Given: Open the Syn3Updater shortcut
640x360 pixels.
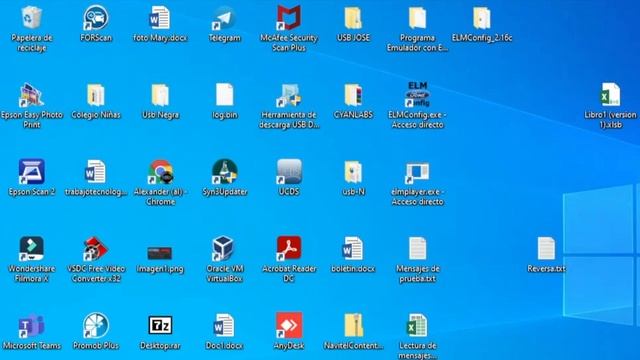Looking at the screenshot, I should [x=224, y=172].
